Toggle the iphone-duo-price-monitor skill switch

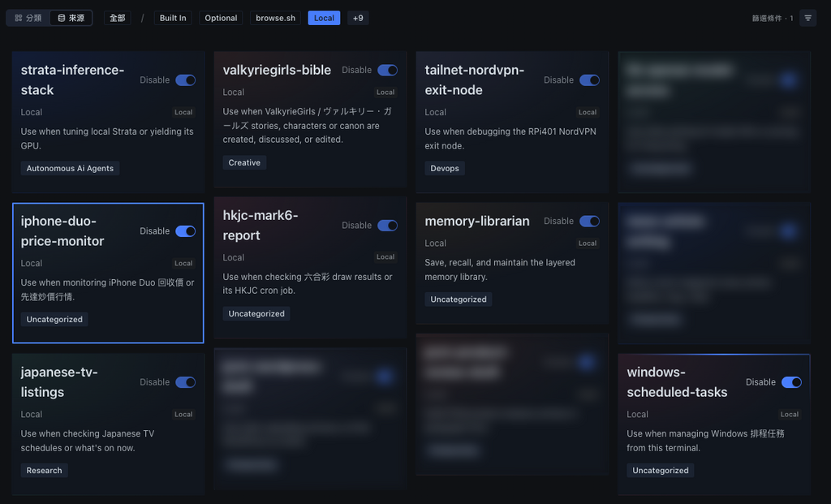(186, 231)
